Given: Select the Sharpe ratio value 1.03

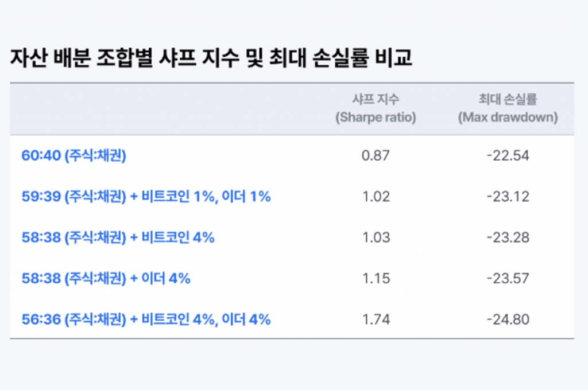Looking at the screenshot, I should (x=376, y=237).
